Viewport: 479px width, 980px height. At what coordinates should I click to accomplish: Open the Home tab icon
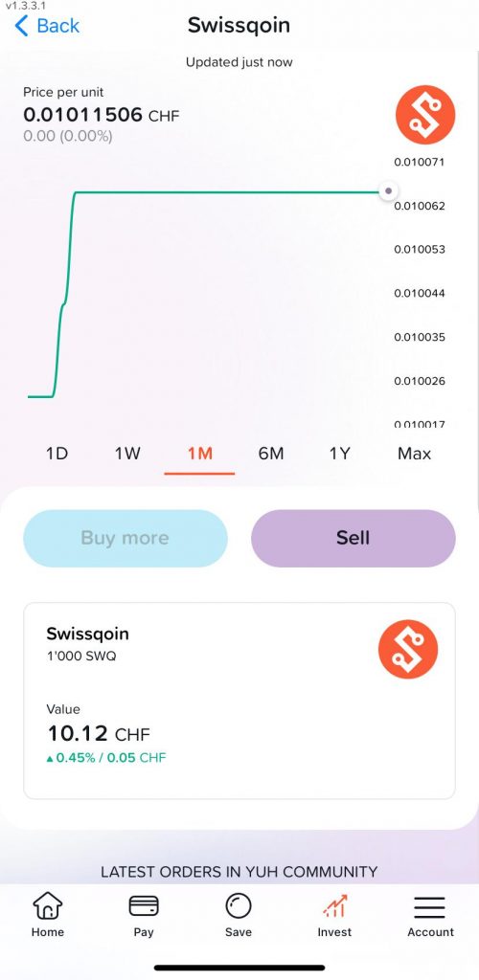[48, 905]
